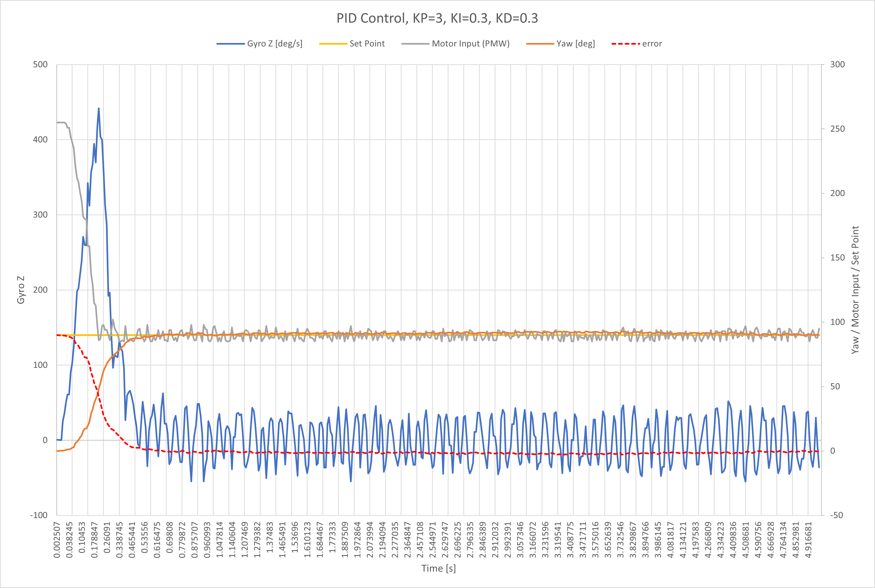Screen dimensions: 875x588
Task: Select the "Motor Input (PMW)" legend label
Action: point(471,43)
